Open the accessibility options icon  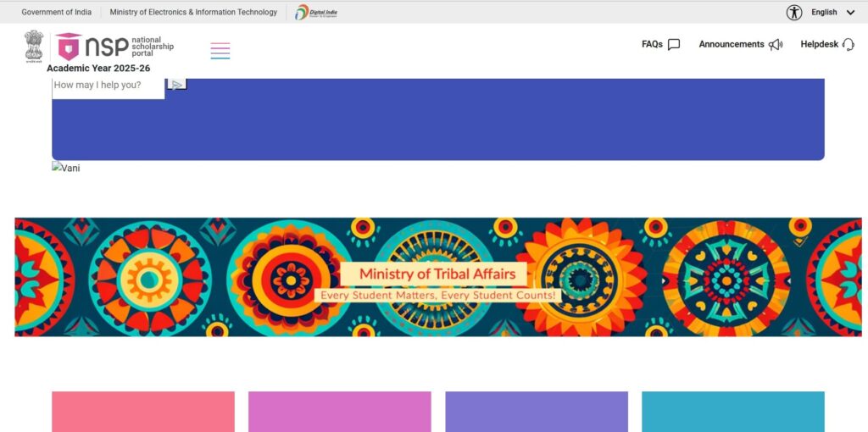[793, 12]
